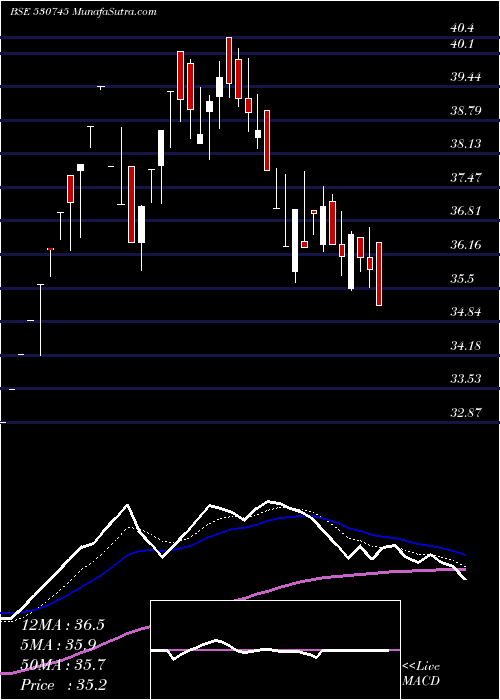
Task: Click the 38.79 price axis label
Action: (x=466, y=110)
